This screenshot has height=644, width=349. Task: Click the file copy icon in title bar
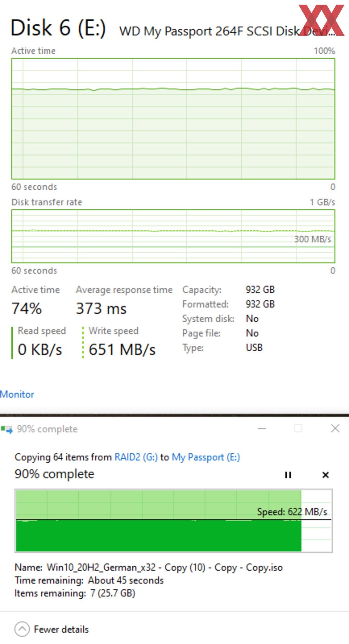[x=7, y=429]
